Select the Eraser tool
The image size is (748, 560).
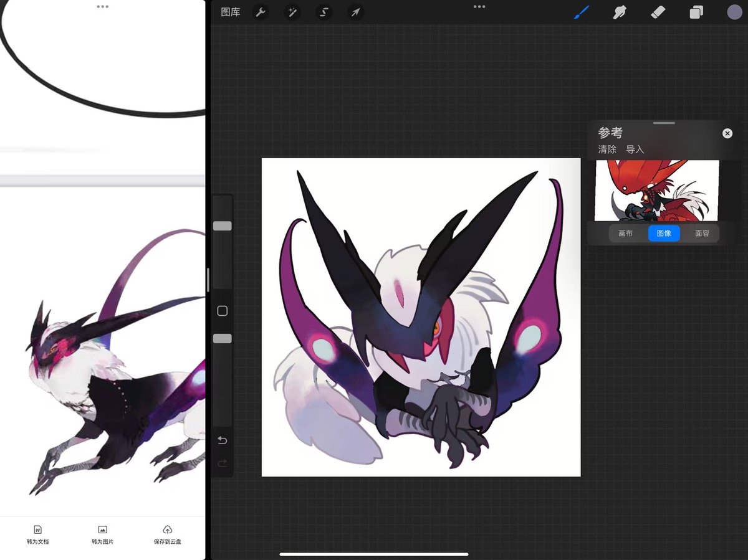(658, 12)
